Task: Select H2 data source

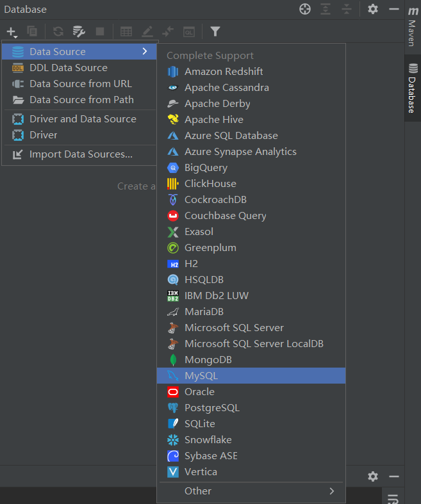Action: (x=251, y=264)
